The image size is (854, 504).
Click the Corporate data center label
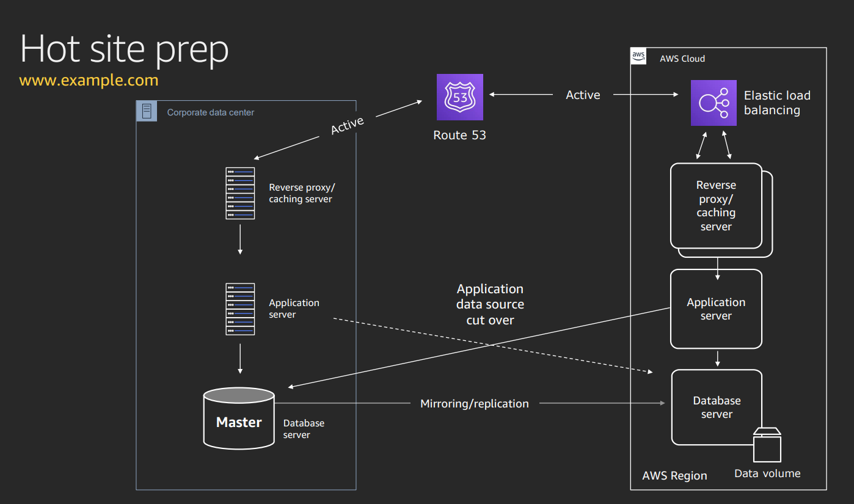(211, 112)
